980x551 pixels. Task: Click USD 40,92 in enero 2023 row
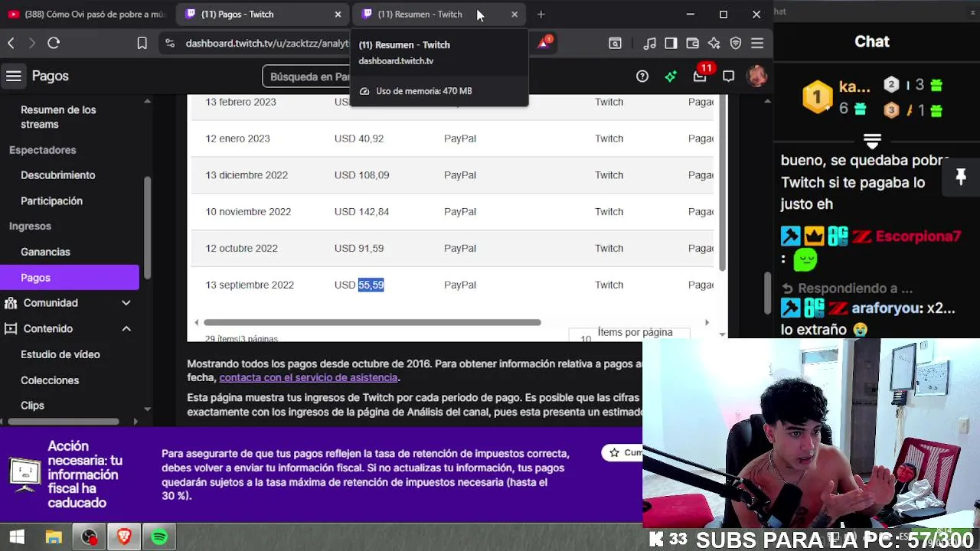(x=358, y=139)
